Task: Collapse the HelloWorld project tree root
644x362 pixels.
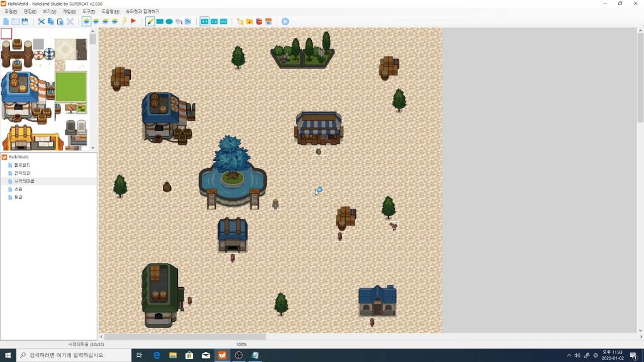Action: click(x=4, y=157)
